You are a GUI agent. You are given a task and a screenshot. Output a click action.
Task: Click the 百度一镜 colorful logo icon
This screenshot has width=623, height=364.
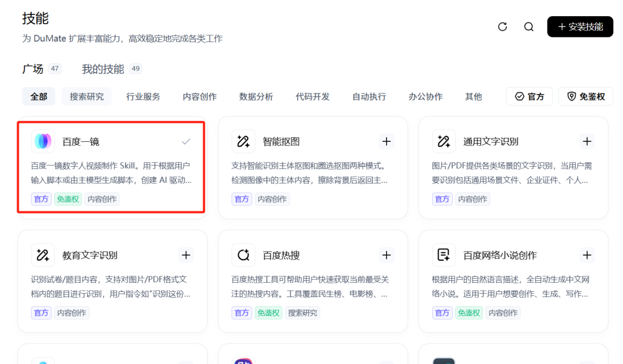[43, 141]
